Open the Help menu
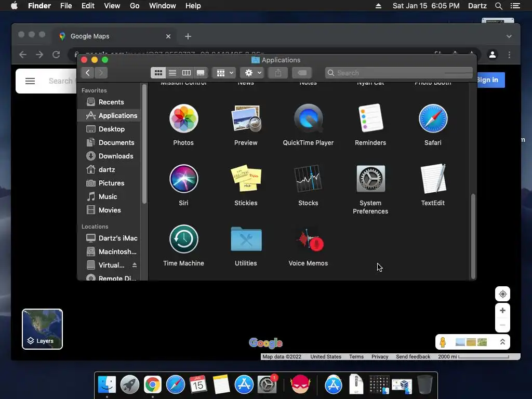The image size is (532, 399). (193, 6)
